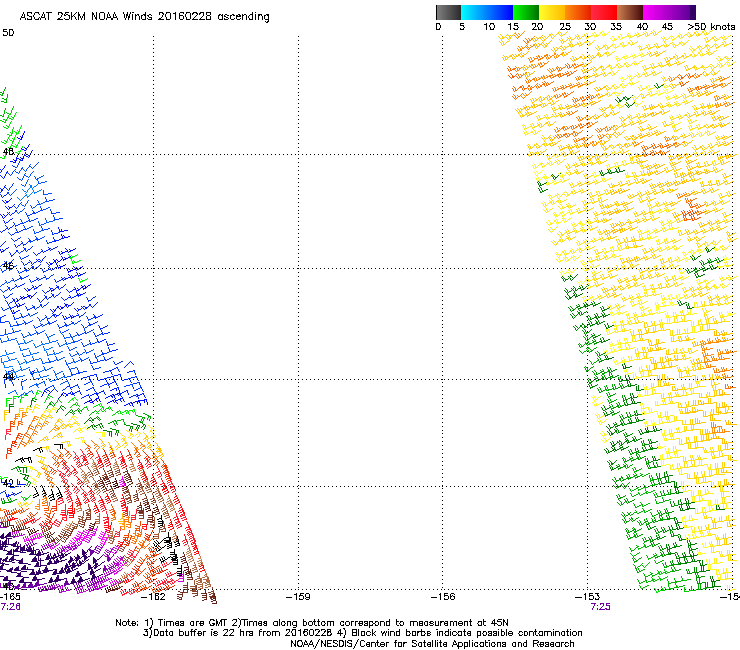
Task: Click the longitude label '-153'
Action: [588, 597]
